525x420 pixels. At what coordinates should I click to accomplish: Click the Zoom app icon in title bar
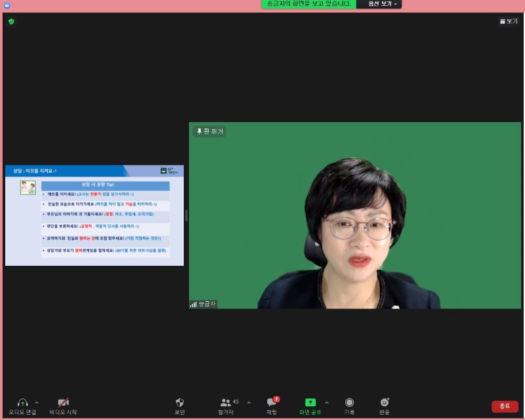(7, 5)
